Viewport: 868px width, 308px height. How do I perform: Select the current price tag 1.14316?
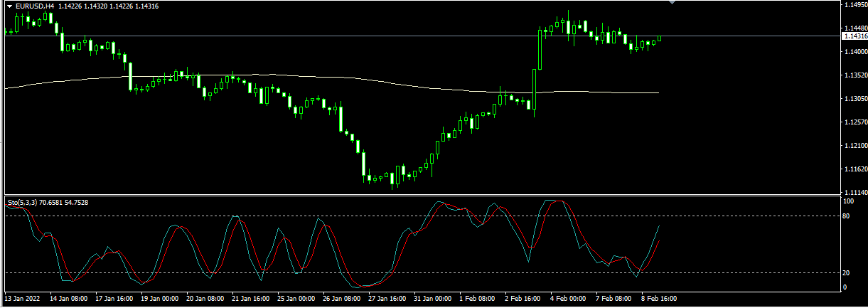pyautogui.click(x=854, y=36)
